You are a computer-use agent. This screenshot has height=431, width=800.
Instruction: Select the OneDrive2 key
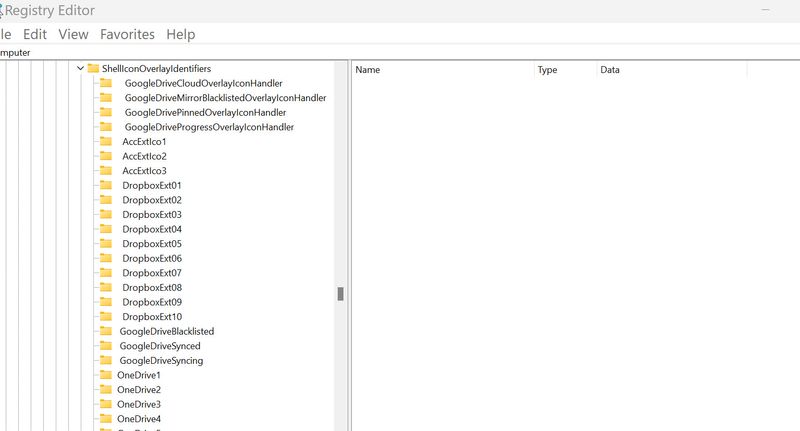click(x=139, y=390)
